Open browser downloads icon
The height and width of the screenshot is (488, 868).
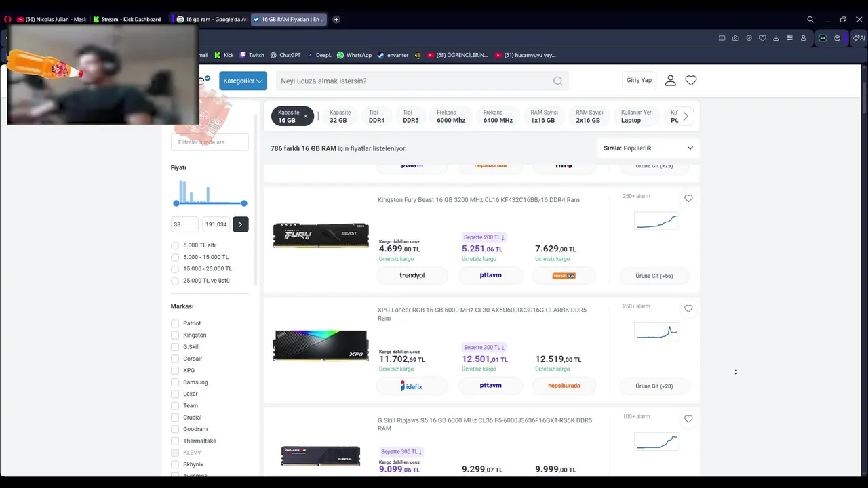[x=776, y=38]
